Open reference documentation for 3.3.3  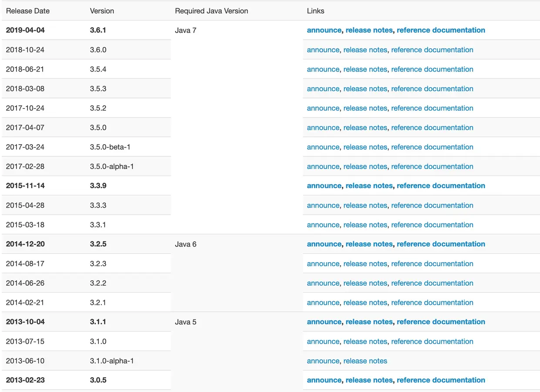(x=432, y=205)
